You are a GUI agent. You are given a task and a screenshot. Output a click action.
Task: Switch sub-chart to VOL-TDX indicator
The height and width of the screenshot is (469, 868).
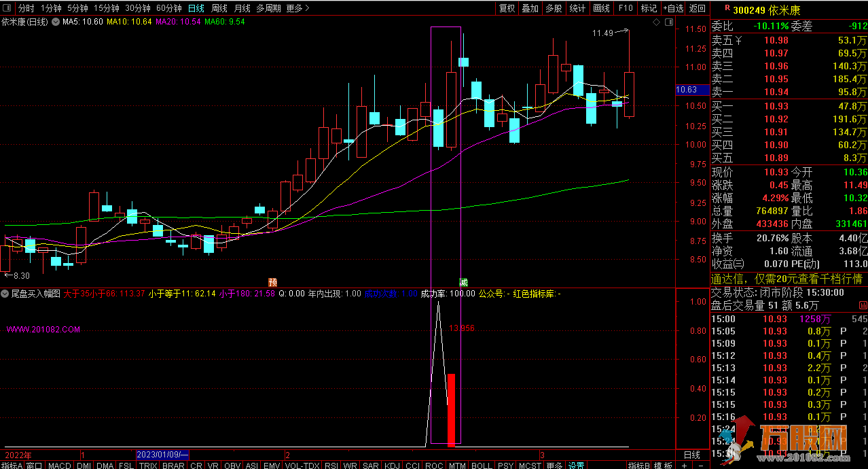302,465
